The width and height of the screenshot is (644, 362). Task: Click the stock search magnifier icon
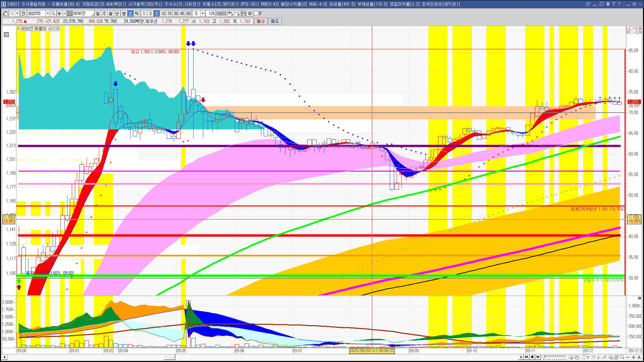click(53, 13)
